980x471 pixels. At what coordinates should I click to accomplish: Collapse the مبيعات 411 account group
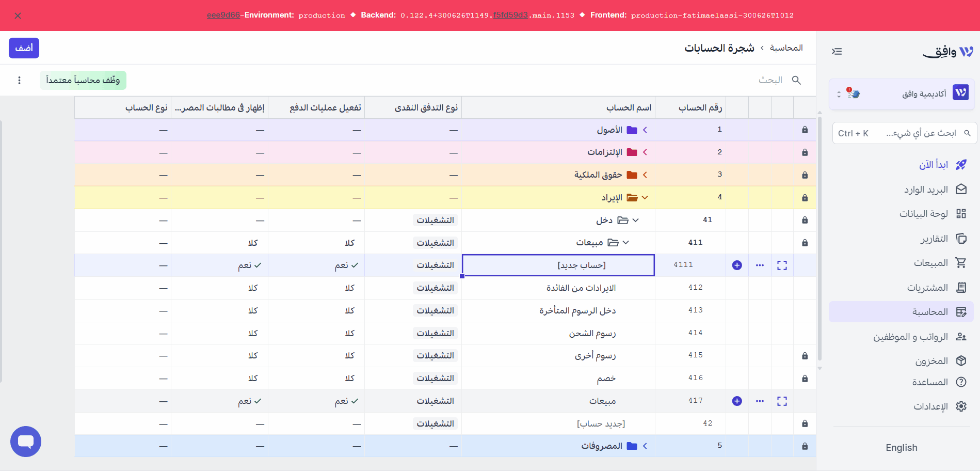tap(626, 243)
